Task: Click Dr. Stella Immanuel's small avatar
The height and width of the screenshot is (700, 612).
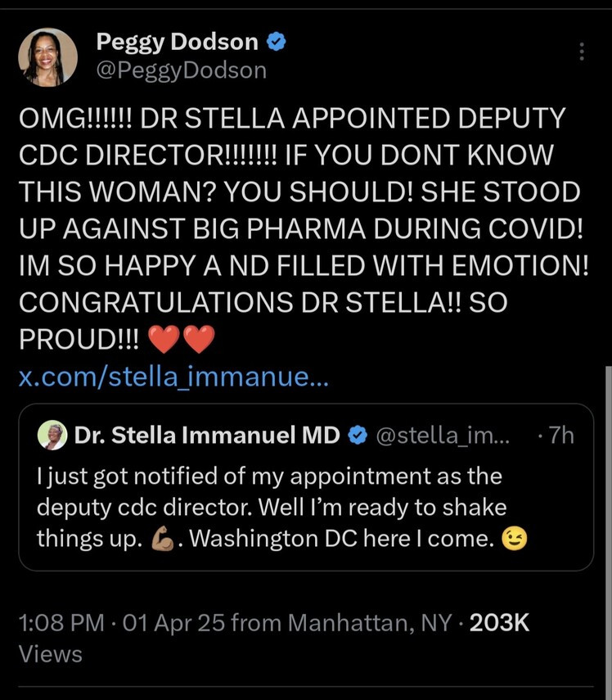Action: click(x=52, y=436)
